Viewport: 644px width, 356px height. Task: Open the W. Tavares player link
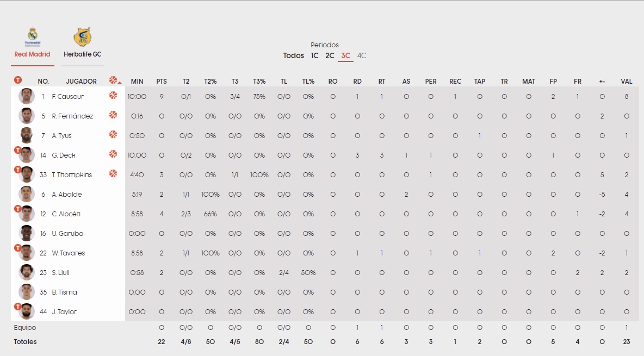(68, 253)
